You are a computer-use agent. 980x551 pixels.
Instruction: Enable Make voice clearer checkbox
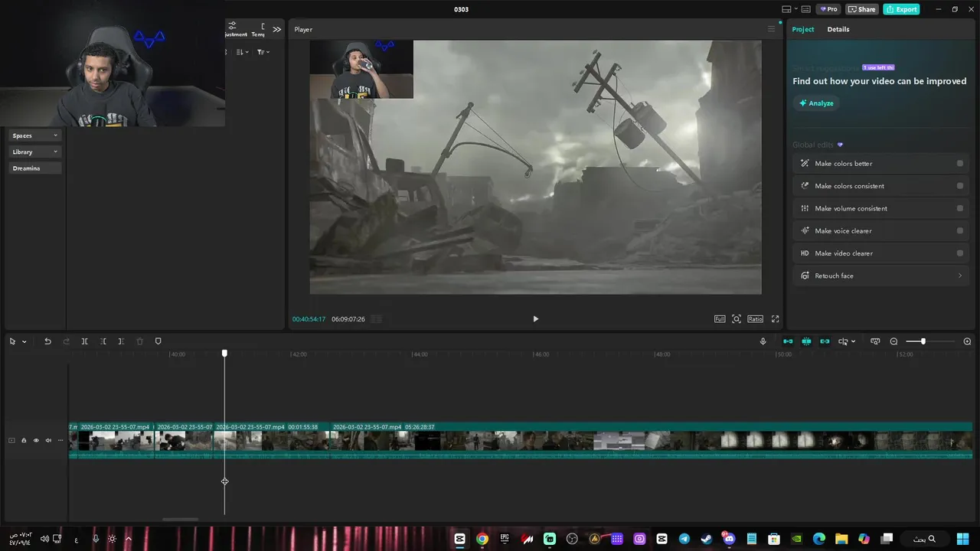pos(960,230)
